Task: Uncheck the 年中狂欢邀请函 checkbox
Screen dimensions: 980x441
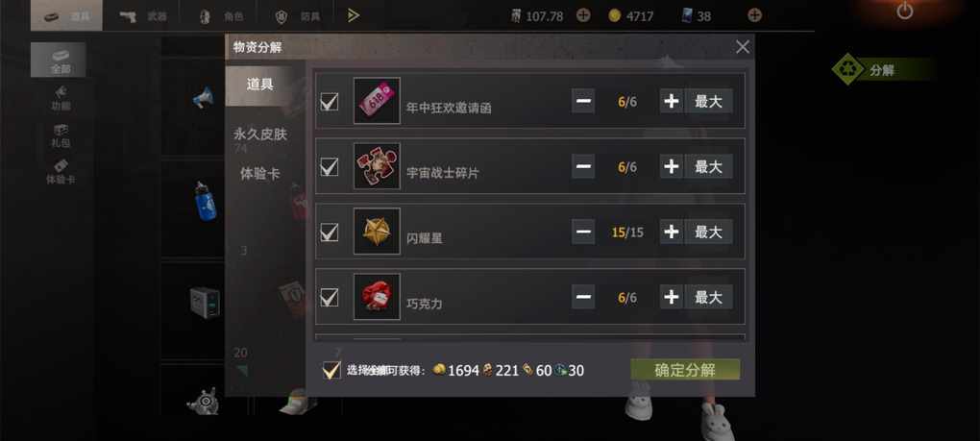Action: tap(330, 101)
